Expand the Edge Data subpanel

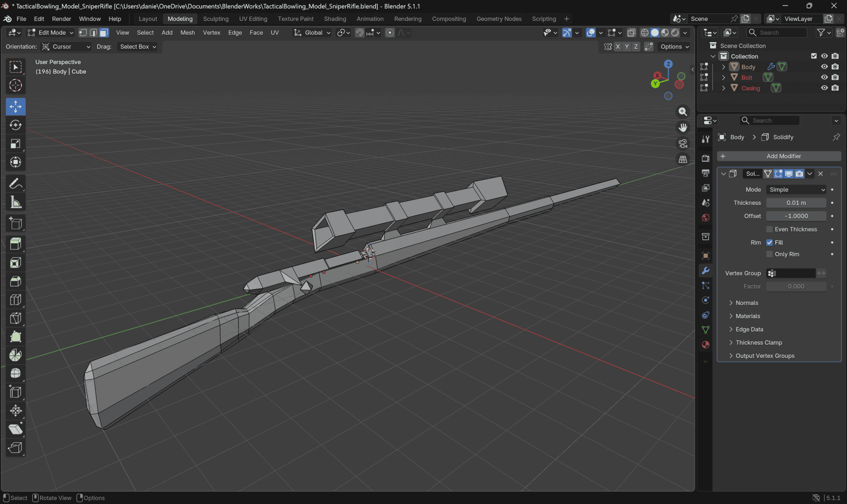point(746,330)
